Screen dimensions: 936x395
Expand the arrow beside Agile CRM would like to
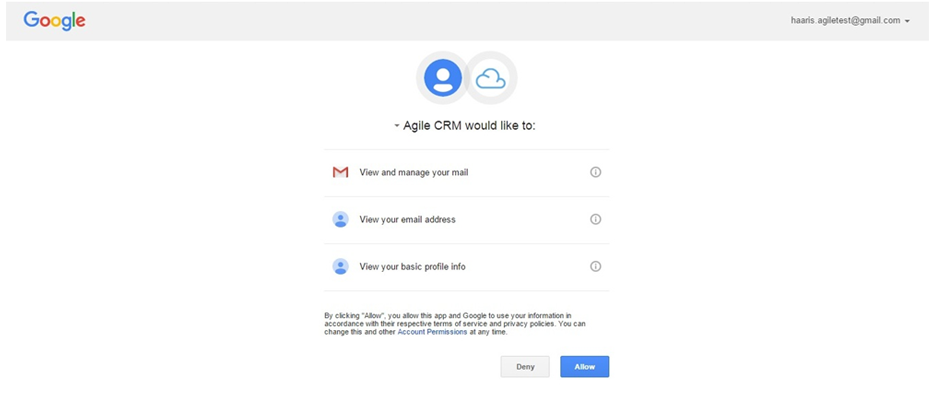[x=397, y=126]
